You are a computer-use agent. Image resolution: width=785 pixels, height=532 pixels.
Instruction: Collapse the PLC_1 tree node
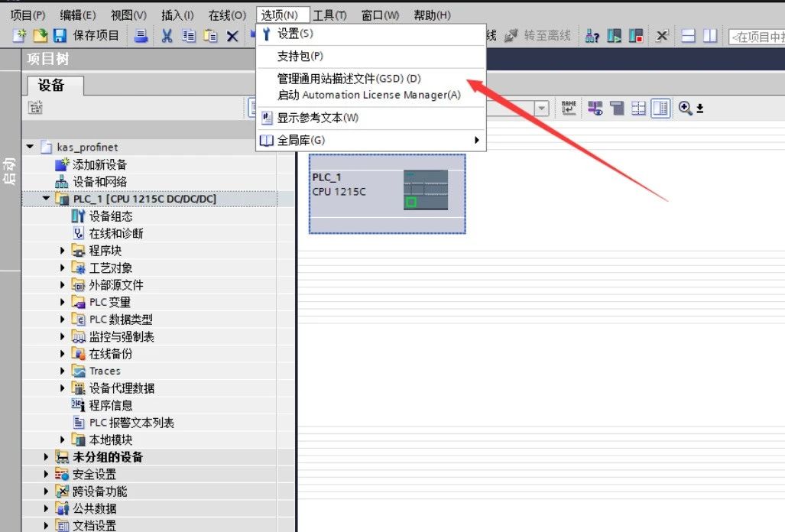coord(47,199)
